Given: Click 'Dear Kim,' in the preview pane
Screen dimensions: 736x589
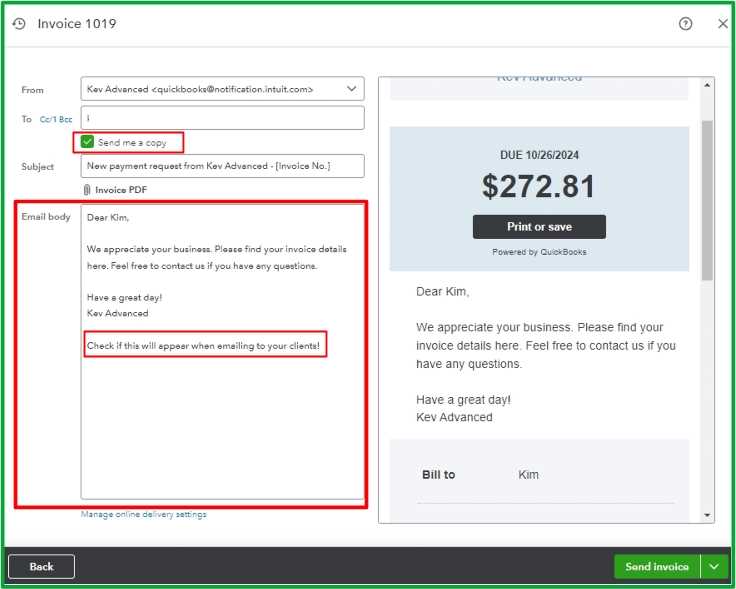Looking at the screenshot, I should (443, 291).
